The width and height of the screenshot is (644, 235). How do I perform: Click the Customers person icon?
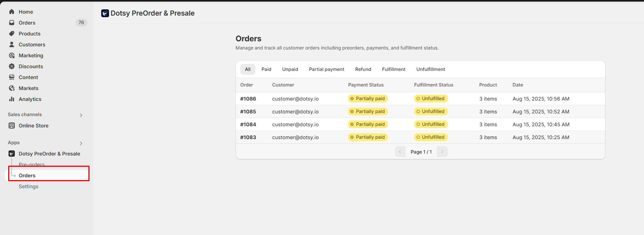[x=12, y=44]
